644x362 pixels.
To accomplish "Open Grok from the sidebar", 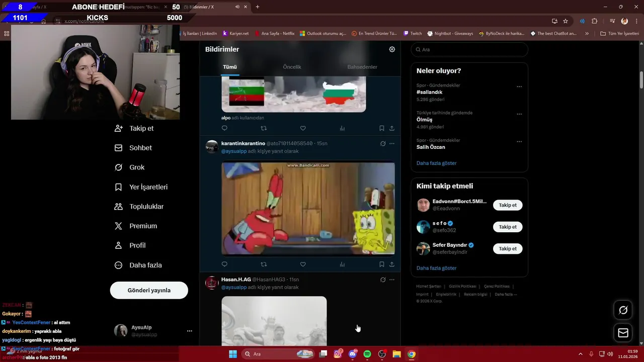I will pyautogui.click(x=130, y=167).
